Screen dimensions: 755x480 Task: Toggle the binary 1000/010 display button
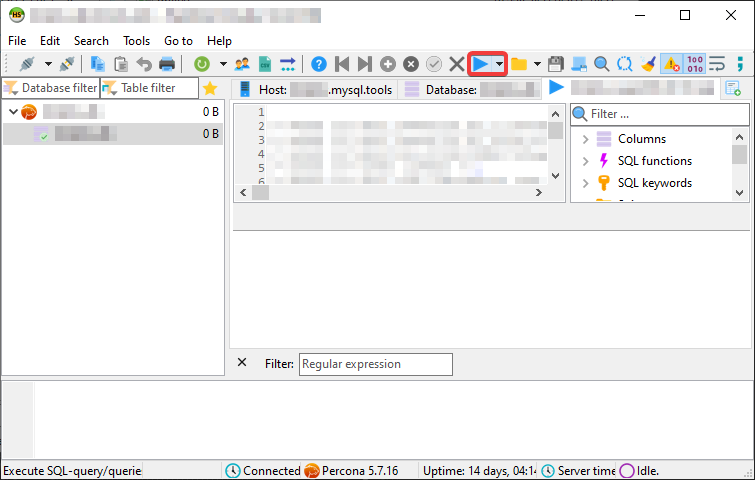[695, 64]
